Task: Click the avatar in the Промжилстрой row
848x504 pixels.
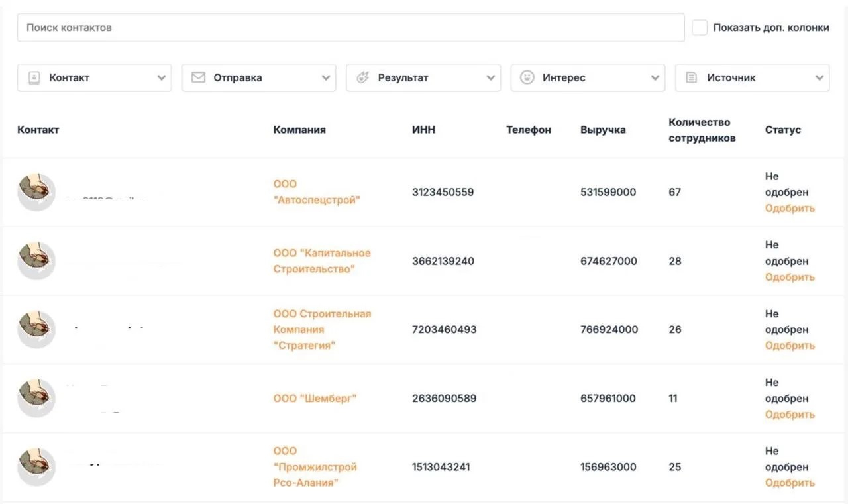Action: click(x=36, y=467)
